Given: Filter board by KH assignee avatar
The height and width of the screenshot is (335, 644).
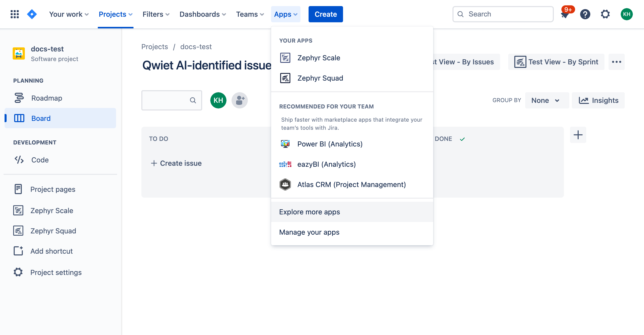Looking at the screenshot, I should coord(218,100).
